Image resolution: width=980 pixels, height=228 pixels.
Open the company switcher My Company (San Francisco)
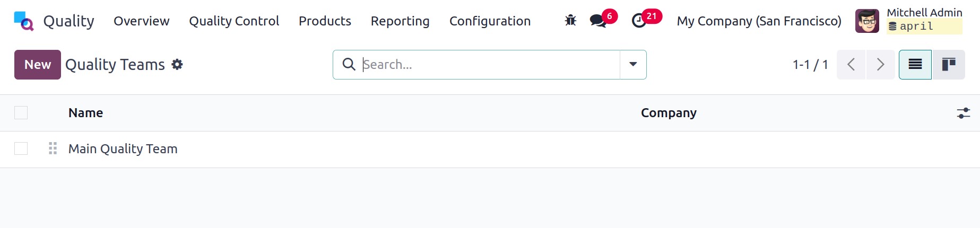pos(759,21)
